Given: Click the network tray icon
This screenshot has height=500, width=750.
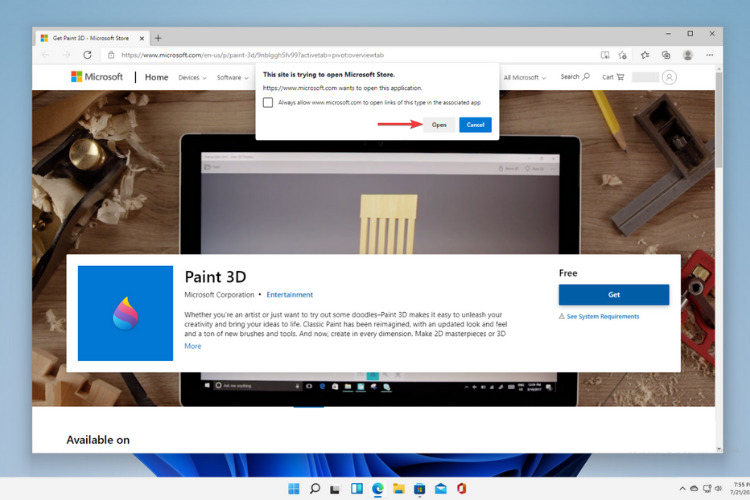Looking at the screenshot, I should (707, 489).
